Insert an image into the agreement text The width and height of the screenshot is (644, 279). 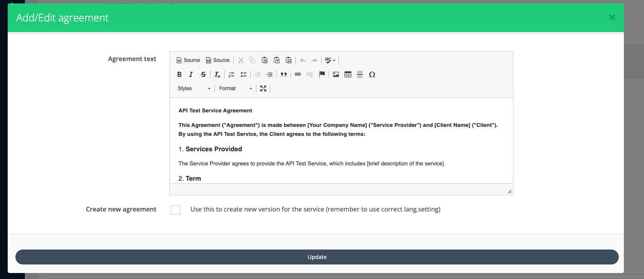[335, 74]
